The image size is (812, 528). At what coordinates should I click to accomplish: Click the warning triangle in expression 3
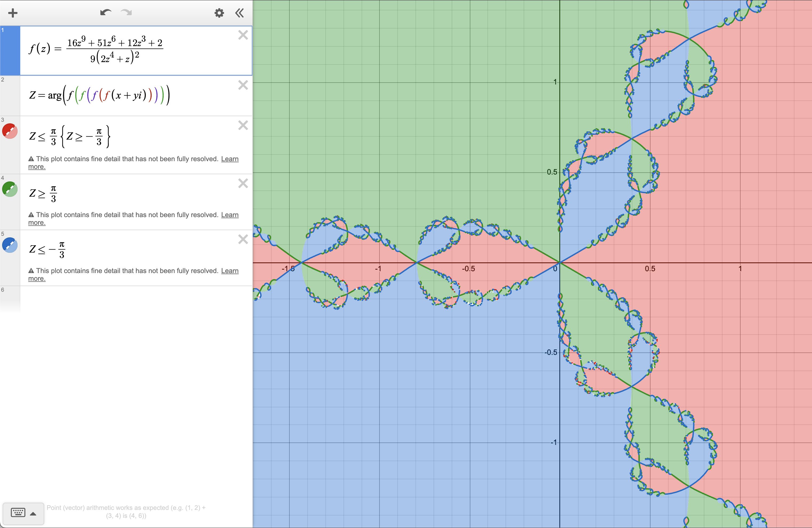(31, 159)
